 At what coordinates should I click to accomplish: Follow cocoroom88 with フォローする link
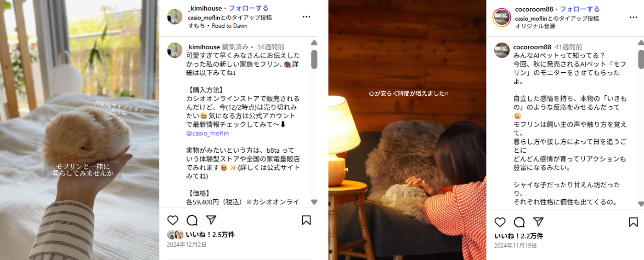click(580, 9)
